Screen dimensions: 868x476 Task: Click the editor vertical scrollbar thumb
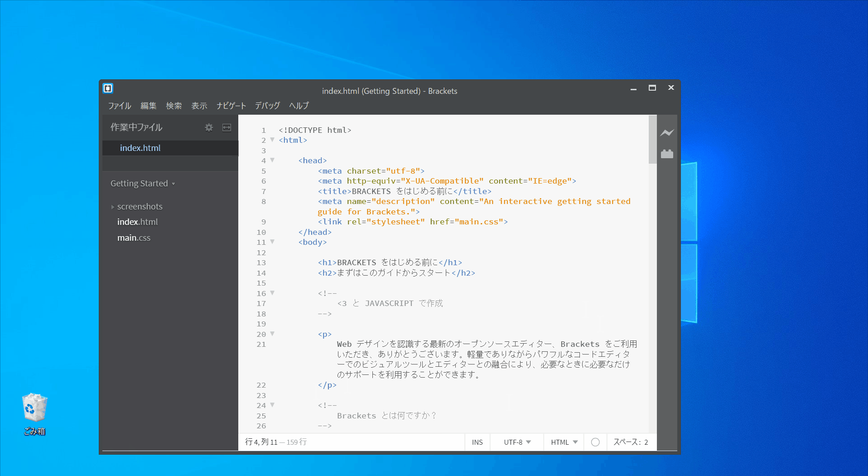[x=652, y=139]
